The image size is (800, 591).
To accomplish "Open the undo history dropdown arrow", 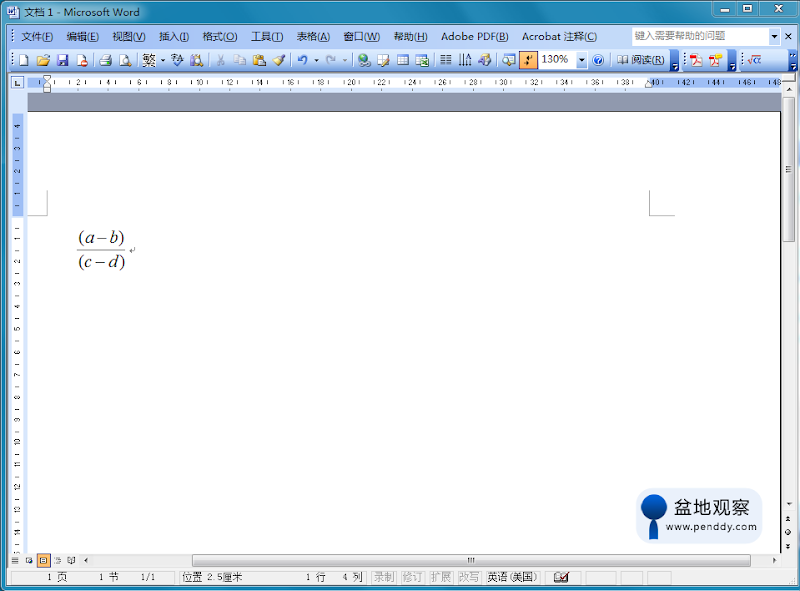I will click(316, 60).
